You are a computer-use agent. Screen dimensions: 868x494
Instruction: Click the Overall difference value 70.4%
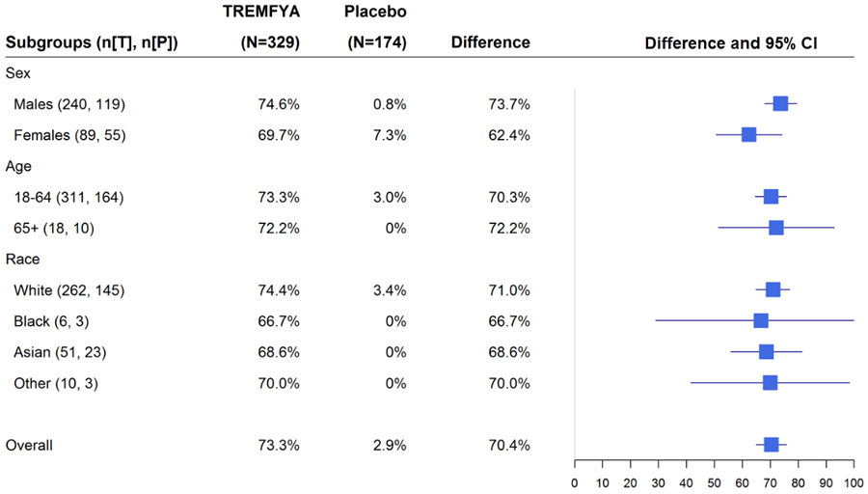coord(509,445)
